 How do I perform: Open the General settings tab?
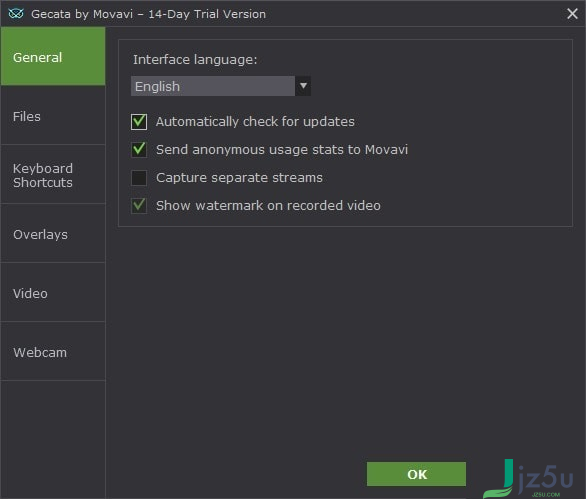coord(53,56)
